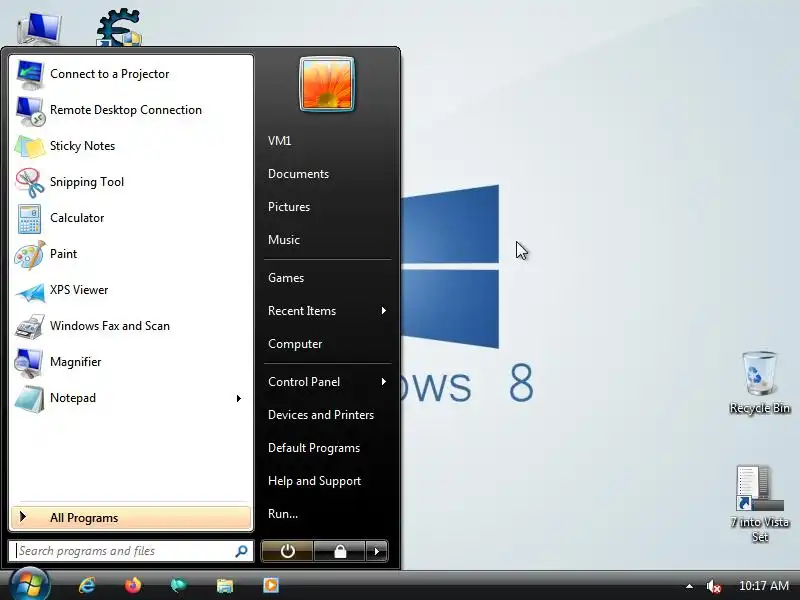Open Pictures from Start menu

pos(289,207)
